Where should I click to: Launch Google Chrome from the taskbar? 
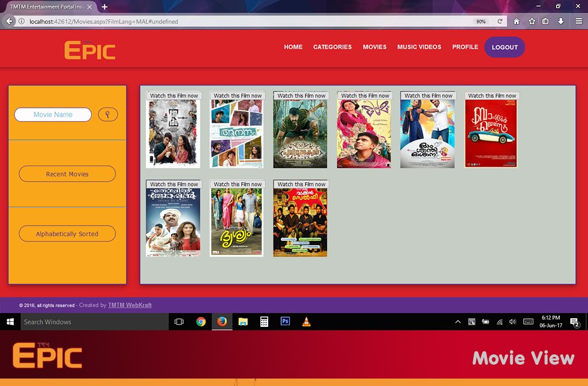click(201, 322)
